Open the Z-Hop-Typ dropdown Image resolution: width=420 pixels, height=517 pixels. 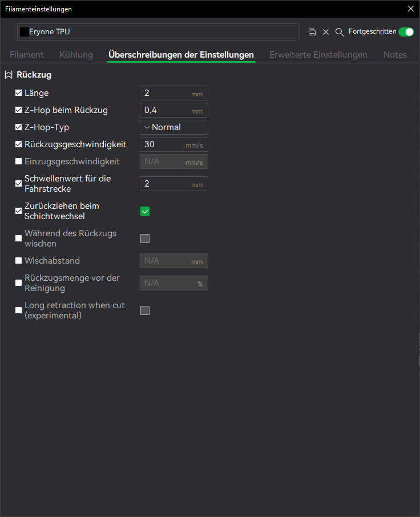pos(173,127)
